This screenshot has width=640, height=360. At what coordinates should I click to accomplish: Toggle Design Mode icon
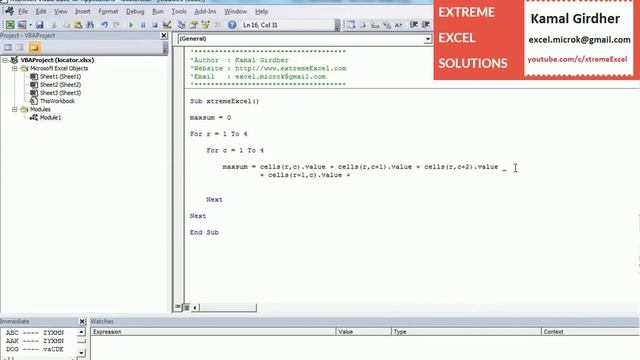tap(167, 25)
